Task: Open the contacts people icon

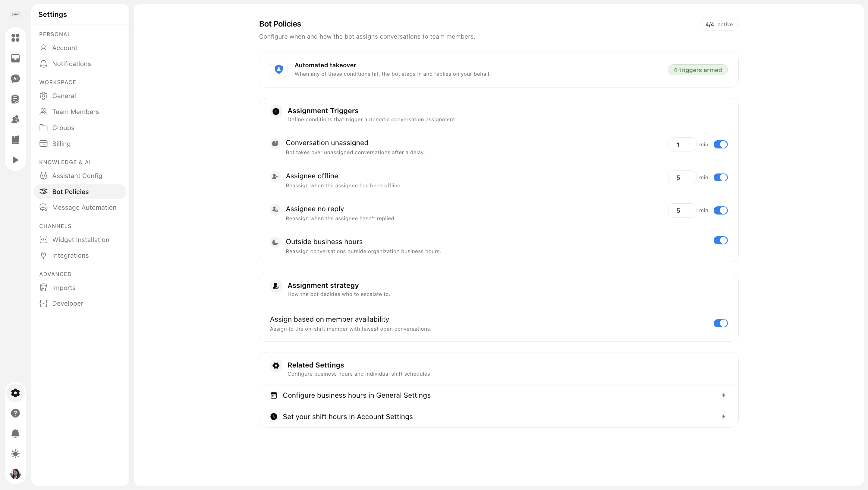Action: [15, 119]
